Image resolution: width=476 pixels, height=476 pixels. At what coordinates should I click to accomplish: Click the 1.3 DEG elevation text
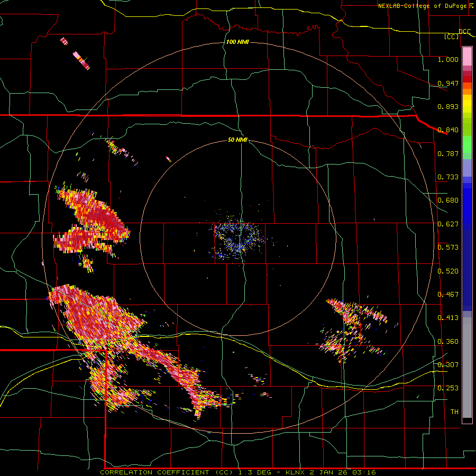pyautogui.click(x=254, y=472)
